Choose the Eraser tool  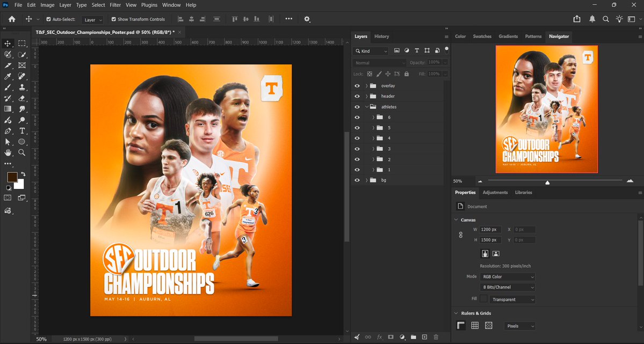coord(22,99)
